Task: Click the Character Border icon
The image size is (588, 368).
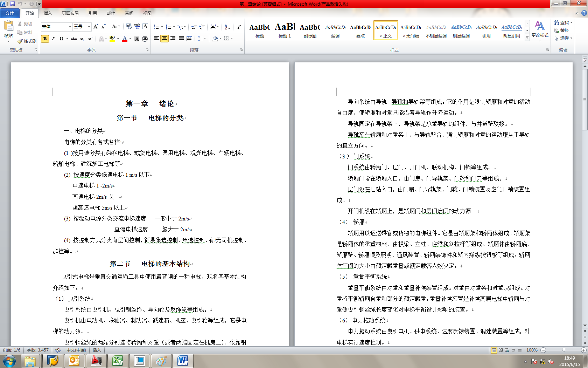Action: (x=145, y=27)
